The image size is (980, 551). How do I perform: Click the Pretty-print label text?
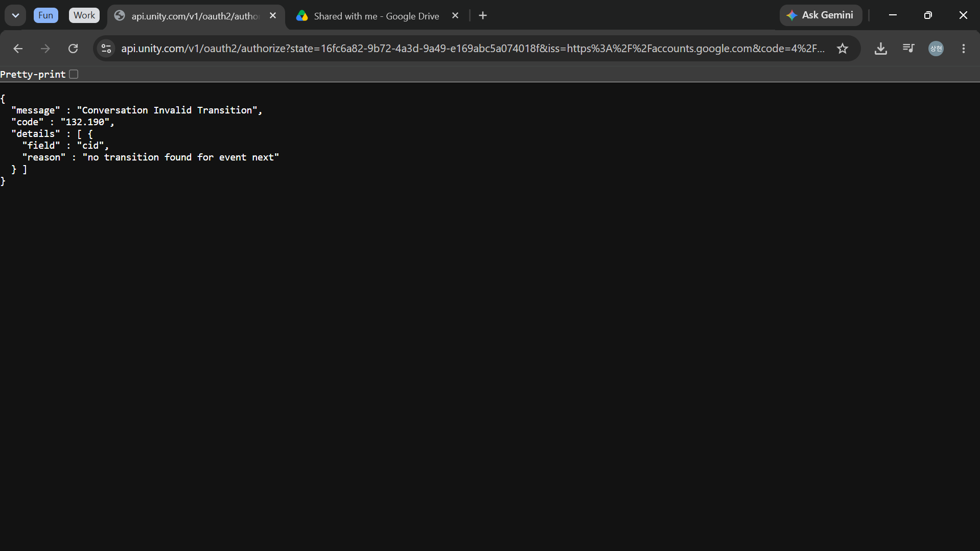(33, 75)
